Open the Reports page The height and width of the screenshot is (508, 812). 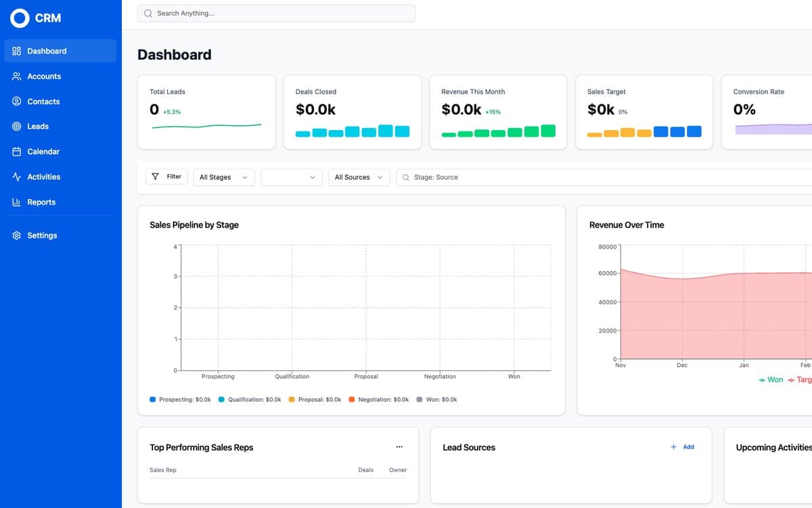pyautogui.click(x=60, y=202)
